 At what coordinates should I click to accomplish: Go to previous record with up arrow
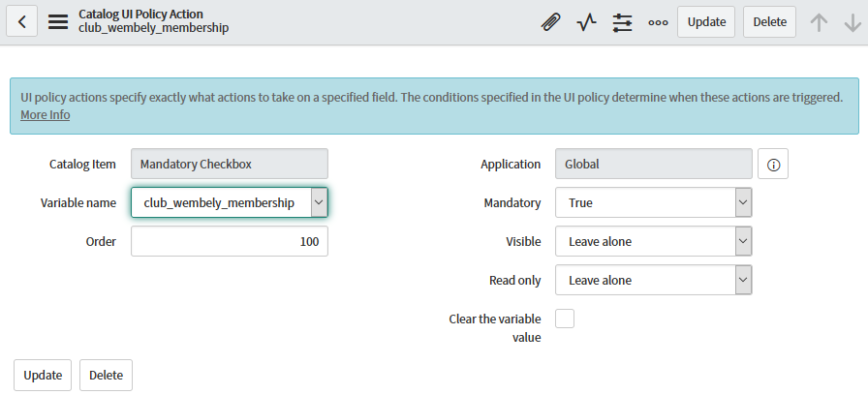click(819, 22)
